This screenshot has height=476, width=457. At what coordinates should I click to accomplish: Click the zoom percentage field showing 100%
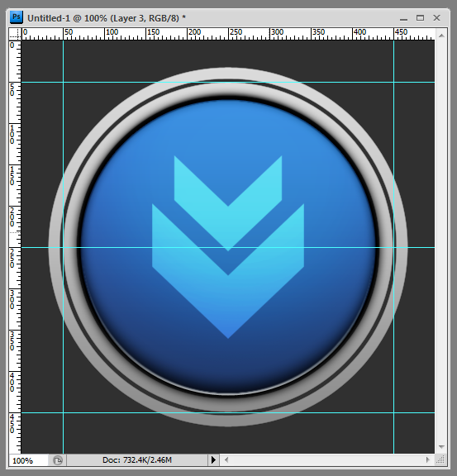28,460
